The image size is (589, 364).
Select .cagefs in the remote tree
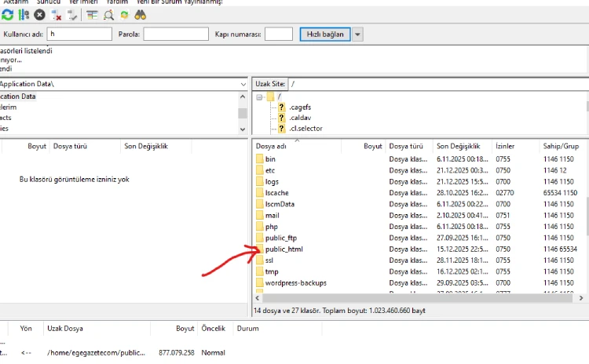point(300,107)
